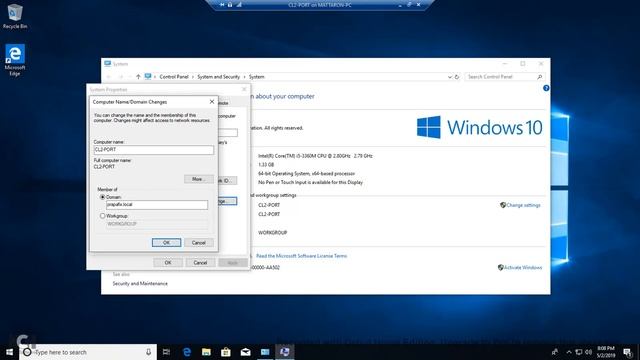Click the network icon in system tray
The image size is (640, 360).
tap(579, 352)
